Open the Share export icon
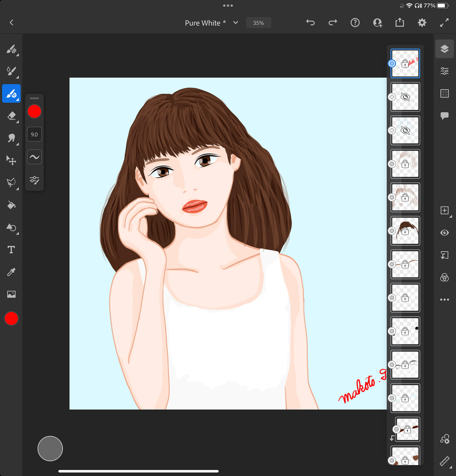 (x=399, y=23)
